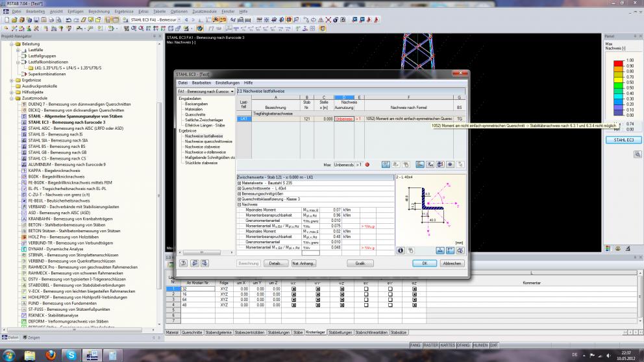Image resolution: width=644 pixels, height=362 pixels.
Task: Open Firefox from the taskbar
Action: [x=51, y=355]
